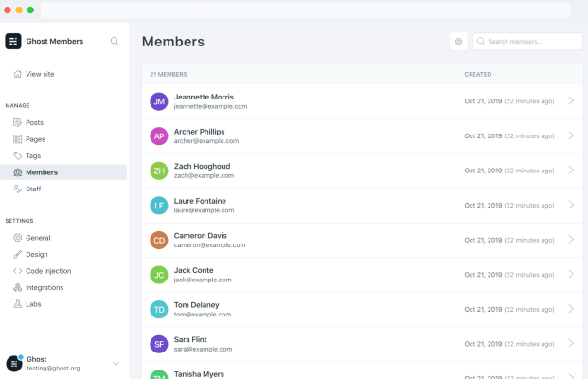Screen dimensions: 588x379
Task: Click the View site home icon
Action: (18, 74)
